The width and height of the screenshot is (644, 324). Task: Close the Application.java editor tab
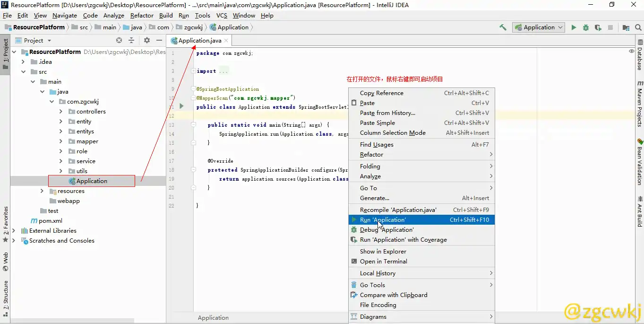point(226,41)
